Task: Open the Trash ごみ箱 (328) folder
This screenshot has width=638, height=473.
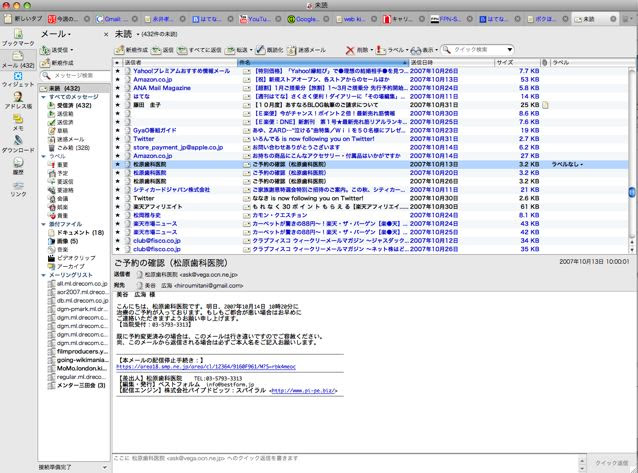Action: click(x=69, y=148)
